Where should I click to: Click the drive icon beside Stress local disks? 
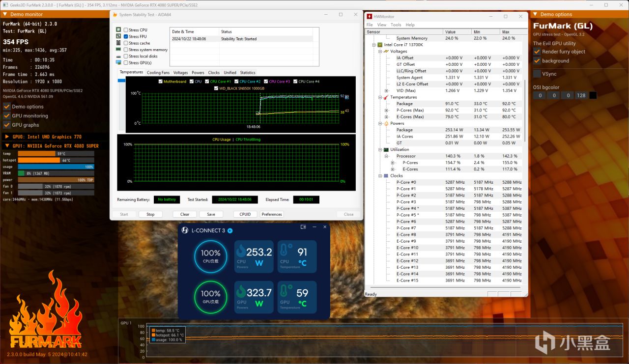click(119, 56)
